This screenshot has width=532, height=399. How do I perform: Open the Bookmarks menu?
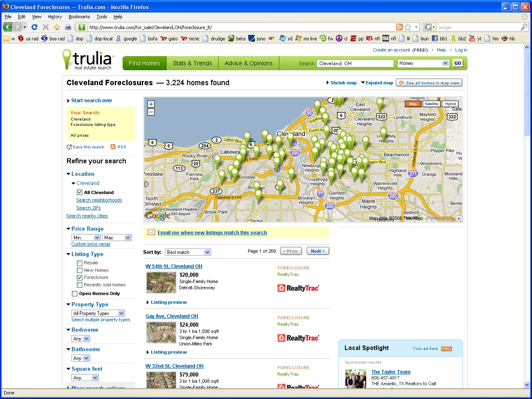(x=79, y=17)
